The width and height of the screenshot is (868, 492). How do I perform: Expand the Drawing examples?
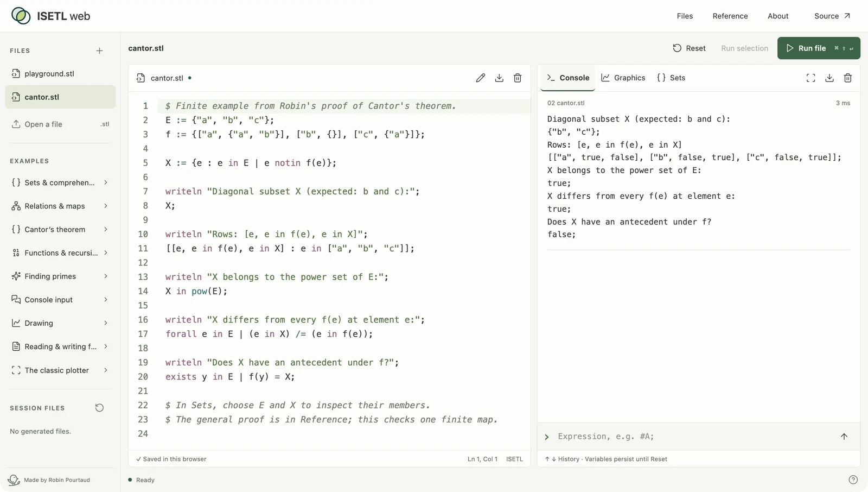(60, 323)
